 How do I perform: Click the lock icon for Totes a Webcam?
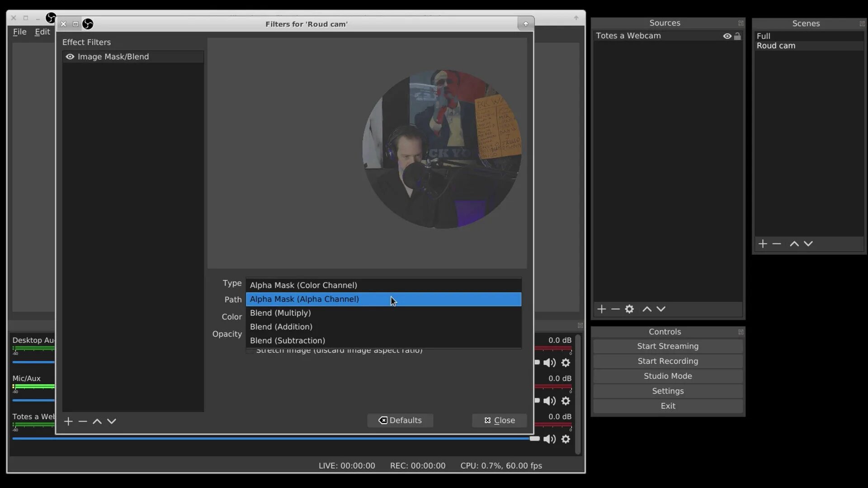pos(737,36)
